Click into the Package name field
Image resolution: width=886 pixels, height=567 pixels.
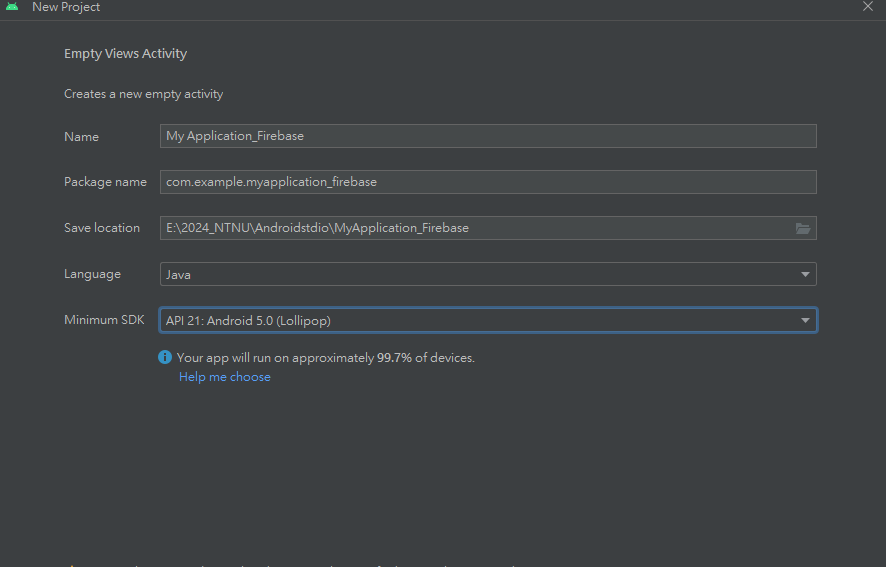pos(488,182)
